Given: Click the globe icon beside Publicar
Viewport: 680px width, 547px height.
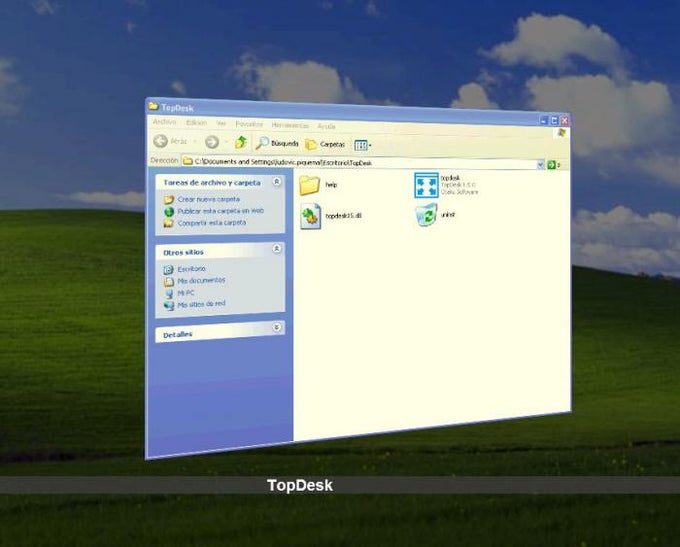Looking at the screenshot, I should point(169,212).
